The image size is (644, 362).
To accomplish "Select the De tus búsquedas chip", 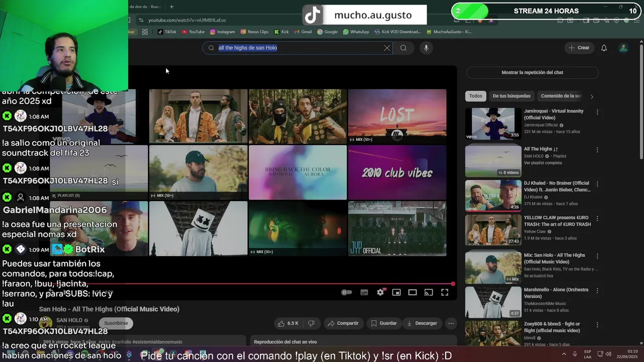I will [x=511, y=96].
